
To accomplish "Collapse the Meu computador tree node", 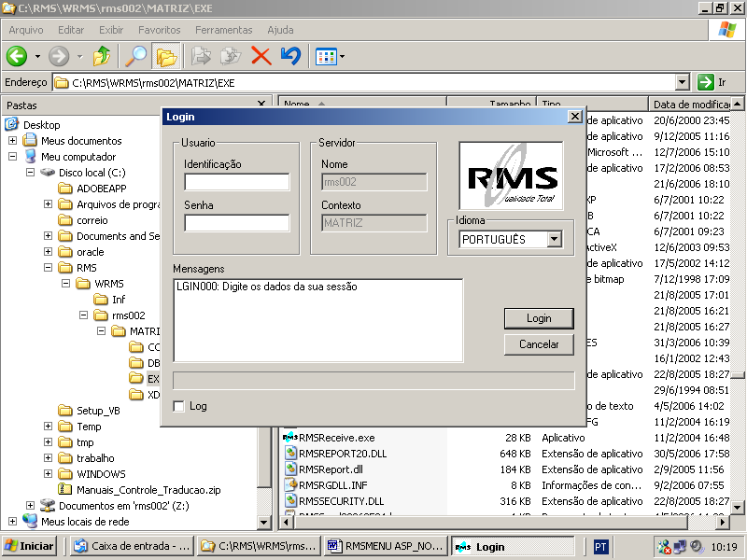I will click(12, 157).
